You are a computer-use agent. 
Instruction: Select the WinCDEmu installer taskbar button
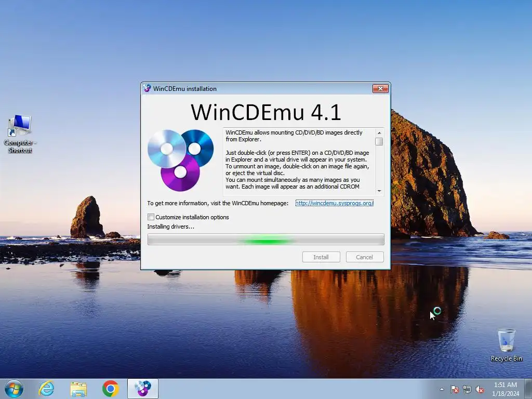[x=143, y=389]
